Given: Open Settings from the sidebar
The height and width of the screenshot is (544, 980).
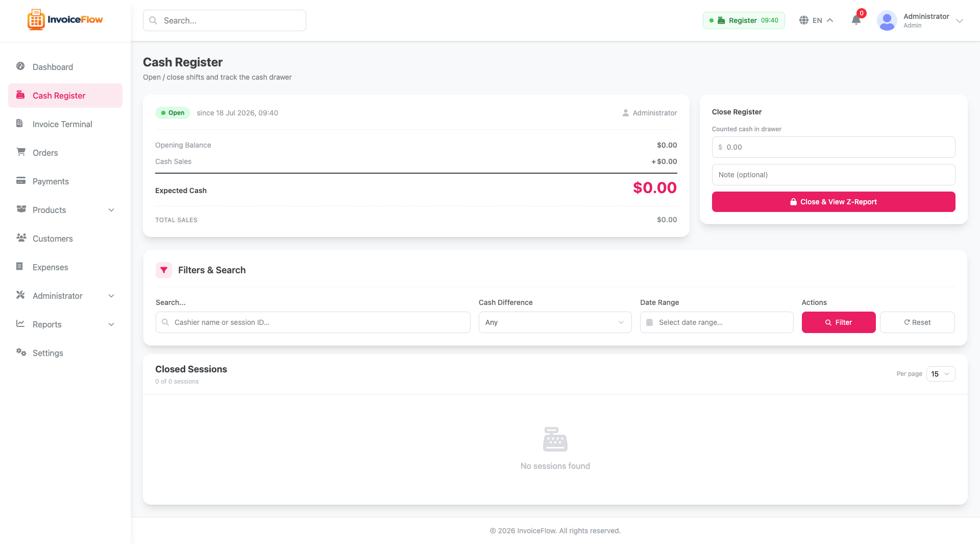Looking at the screenshot, I should [65, 353].
